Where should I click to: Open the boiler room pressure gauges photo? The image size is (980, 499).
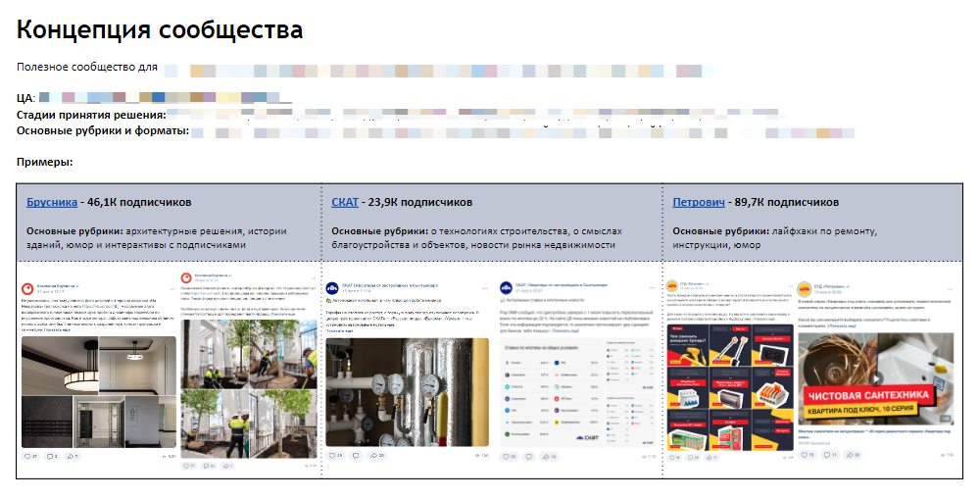point(407,392)
